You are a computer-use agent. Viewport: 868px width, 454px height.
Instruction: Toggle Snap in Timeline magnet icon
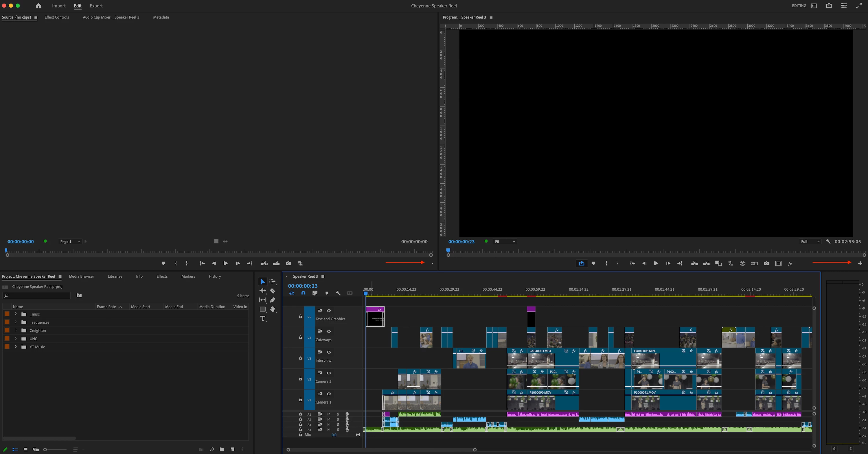[x=303, y=293]
